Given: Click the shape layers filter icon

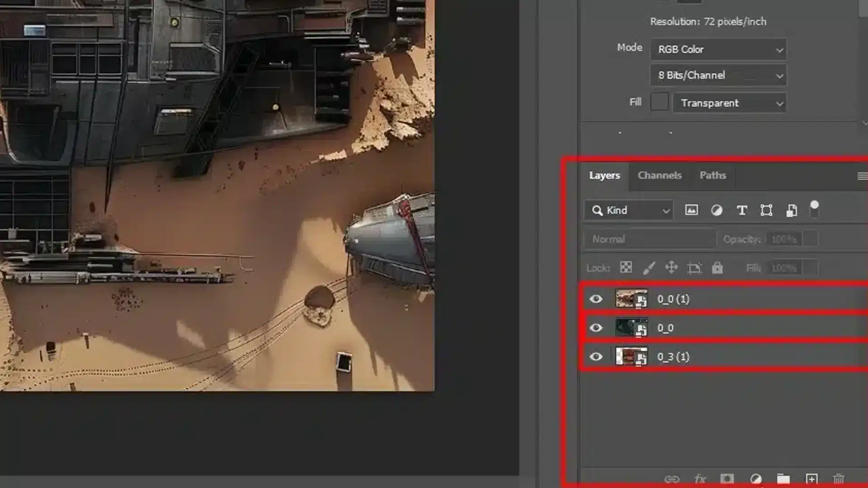Looking at the screenshot, I should pos(767,210).
